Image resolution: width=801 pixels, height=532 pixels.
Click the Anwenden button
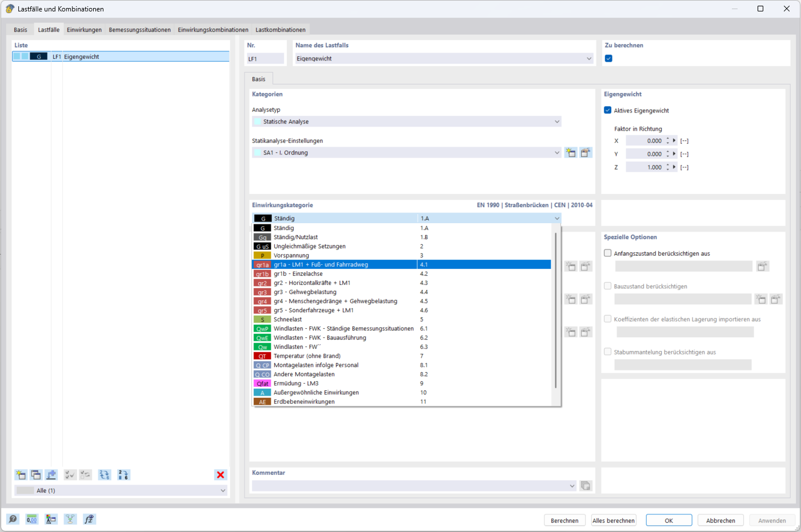click(x=772, y=520)
